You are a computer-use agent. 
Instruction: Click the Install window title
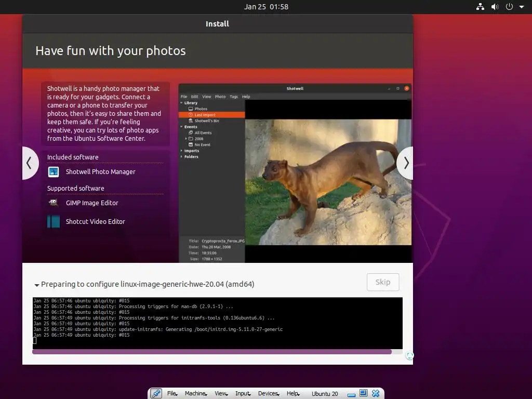pyautogui.click(x=217, y=24)
